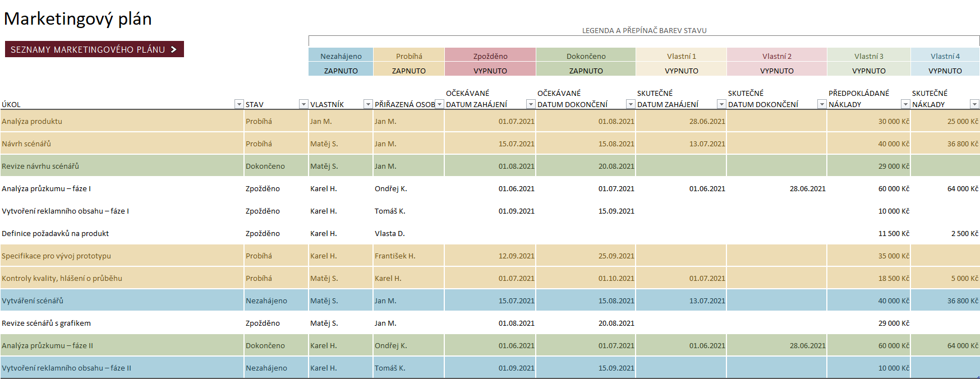Select the task cell Analýza produktu
This screenshot has width=980, height=379.
(x=122, y=121)
